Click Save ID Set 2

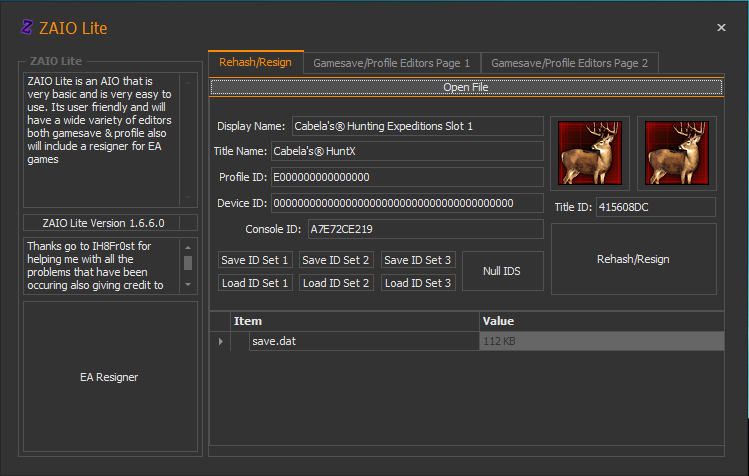tap(336, 260)
